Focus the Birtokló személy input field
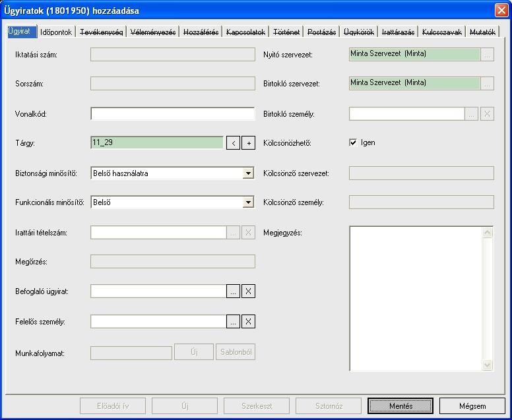The width and height of the screenshot is (512, 420). click(x=407, y=114)
